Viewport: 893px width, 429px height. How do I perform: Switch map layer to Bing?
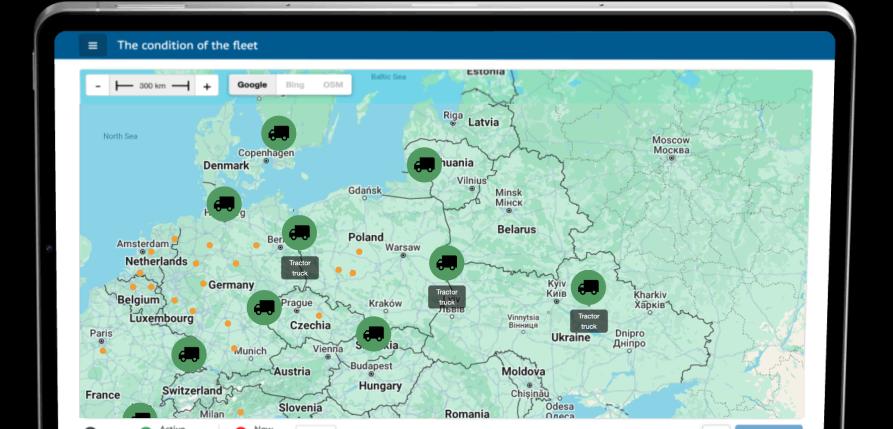pyautogui.click(x=295, y=85)
